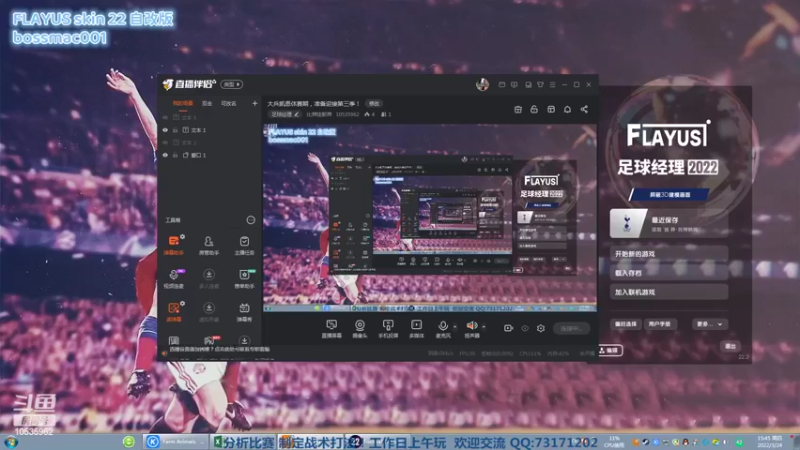Screen dimensions: 800x450
Task: Switch to the 我的场景 tab
Action: (183, 104)
